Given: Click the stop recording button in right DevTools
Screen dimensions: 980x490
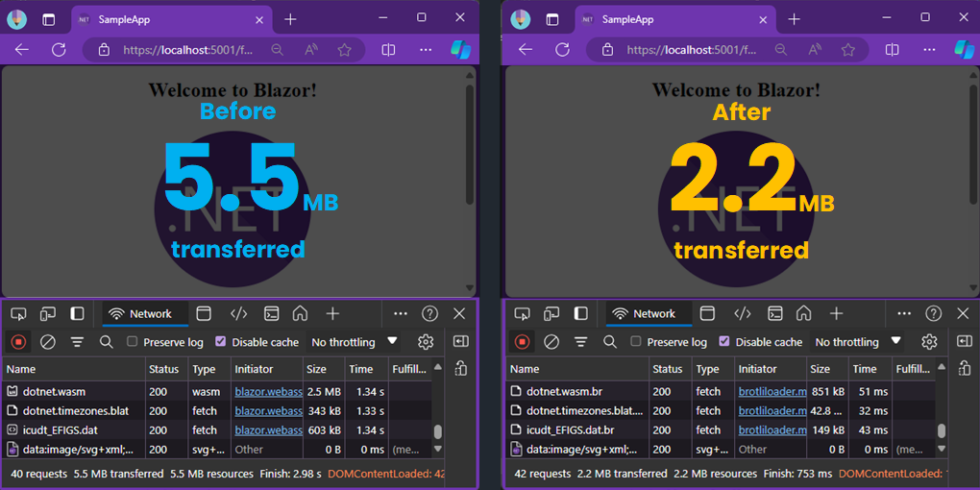Looking at the screenshot, I should click(523, 342).
